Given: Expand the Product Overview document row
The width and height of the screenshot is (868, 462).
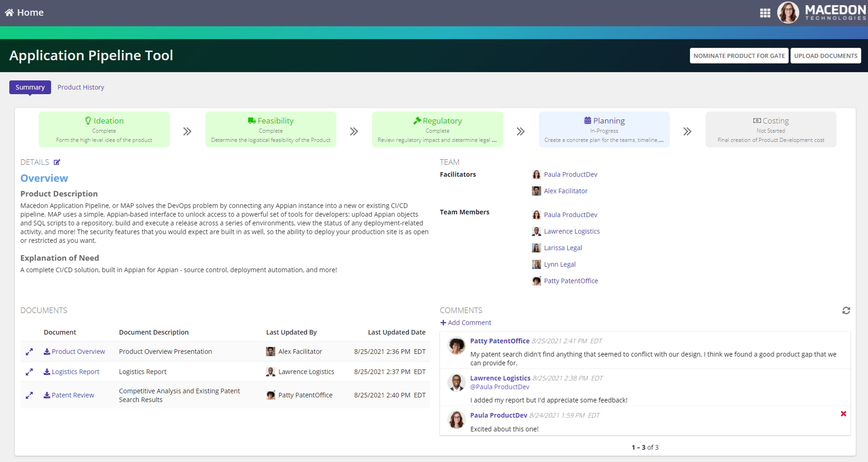Looking at the screenshot, I should click(x=29, y=352).
